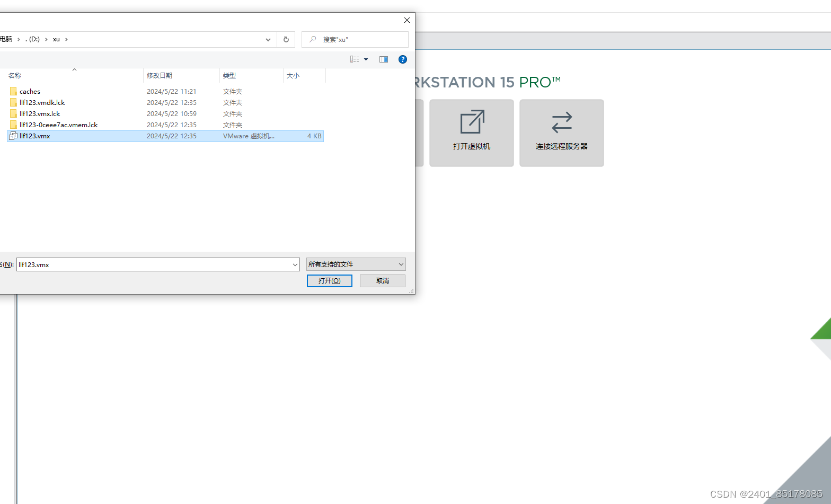Open the view options dropdown arrow
This screenshot has width=831, height=504.
tap(366, 59)
